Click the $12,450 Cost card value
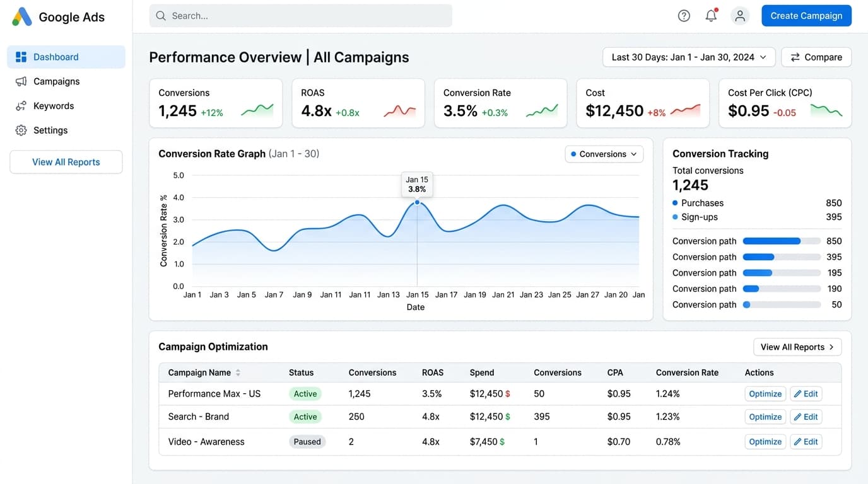The width and height of the screenshot is (868, 484). click(x=614, y=111)
